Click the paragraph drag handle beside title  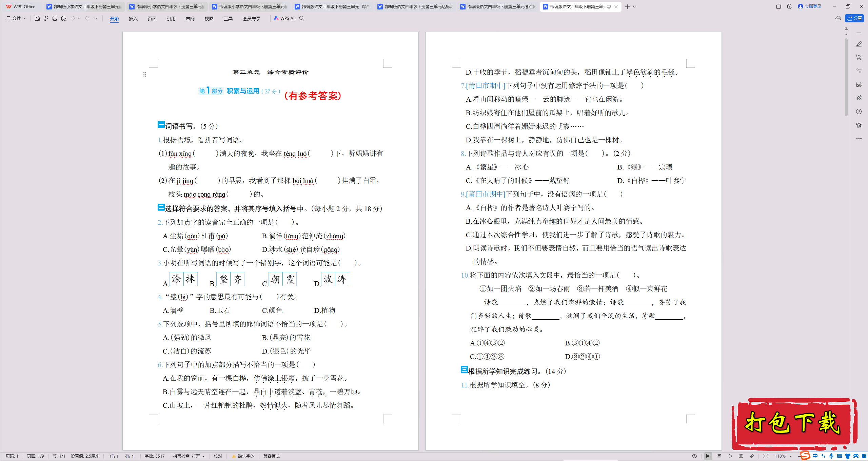(x=145, y=74)
